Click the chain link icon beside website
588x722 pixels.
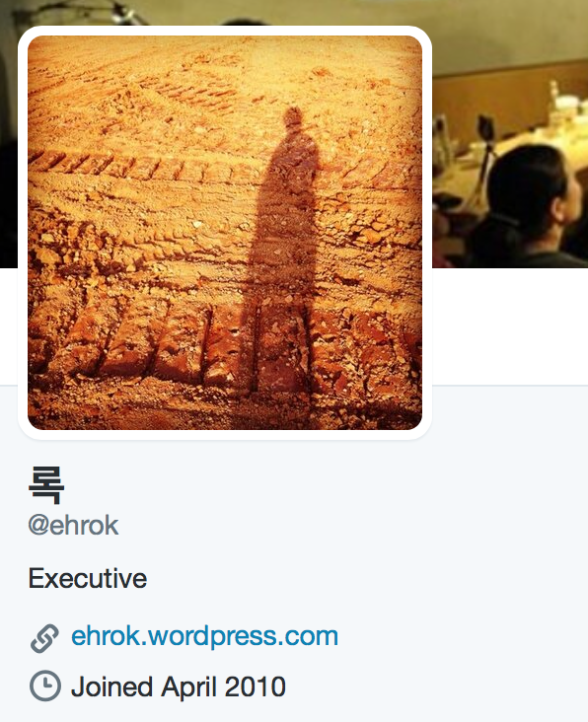pyautogui.click(x=44, y=638)
